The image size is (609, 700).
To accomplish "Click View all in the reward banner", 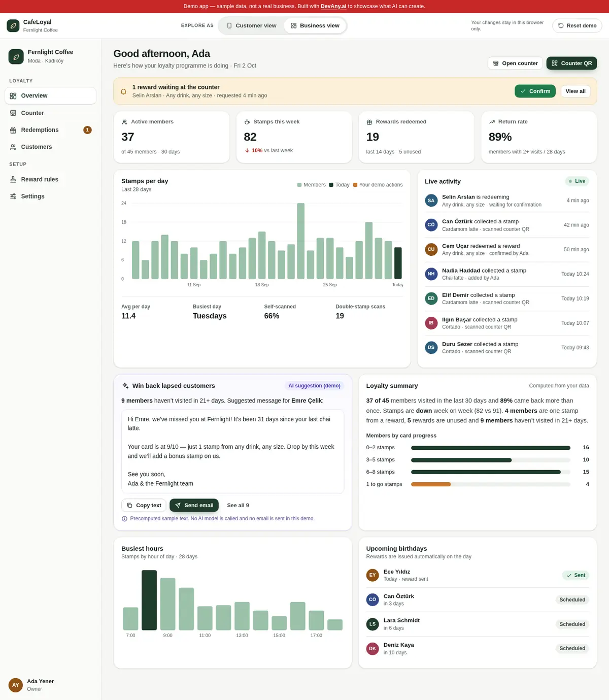I will 576,91.
